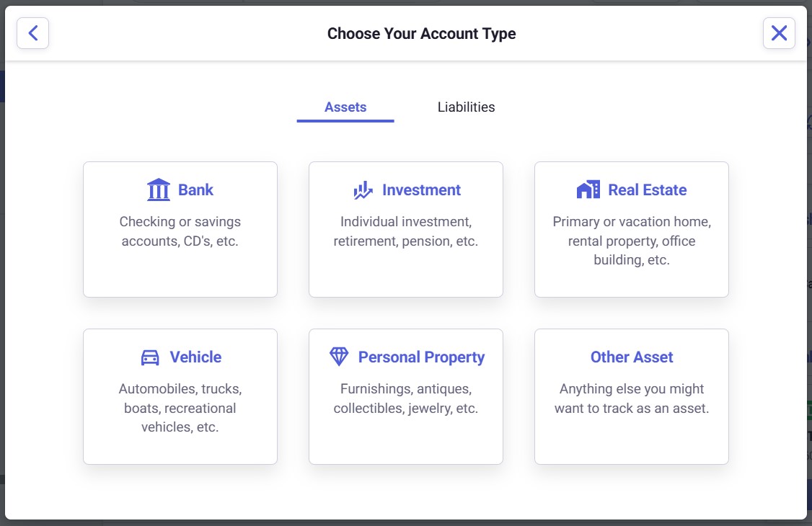Click the bank building icon

(158, 190)
